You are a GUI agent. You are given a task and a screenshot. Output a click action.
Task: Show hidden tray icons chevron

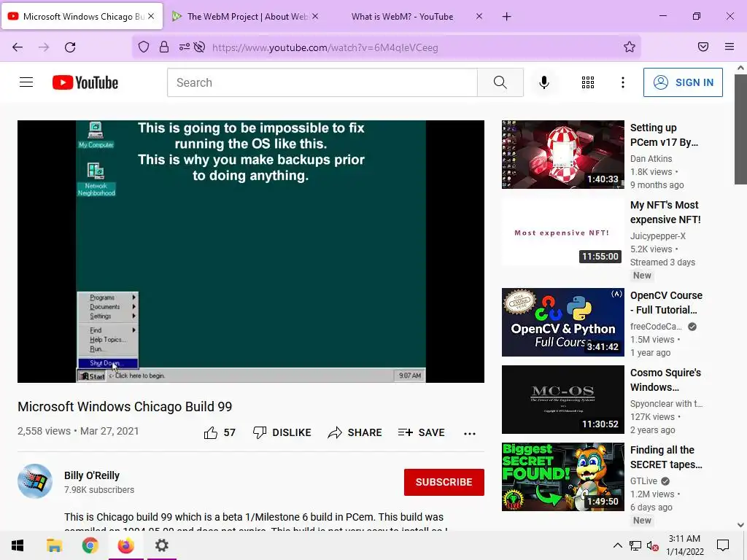617,545
